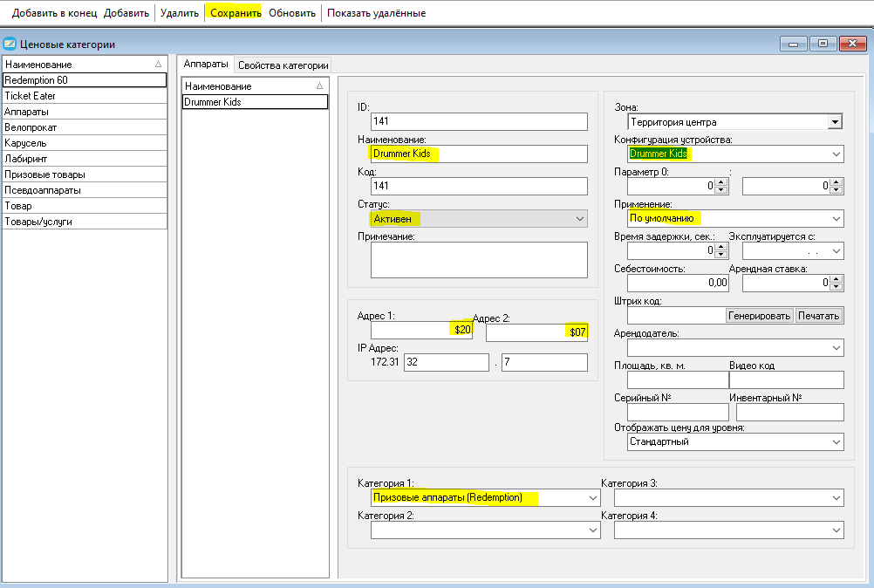This screenshot has width=874, height=588.
Task: Increase second parameter spinner next to Параметр 0
Action: point(836,181)
